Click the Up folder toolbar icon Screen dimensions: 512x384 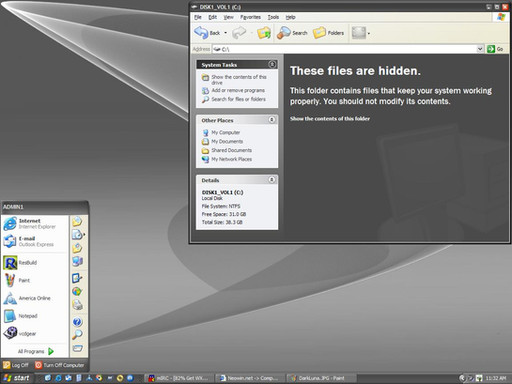(264, 33)
